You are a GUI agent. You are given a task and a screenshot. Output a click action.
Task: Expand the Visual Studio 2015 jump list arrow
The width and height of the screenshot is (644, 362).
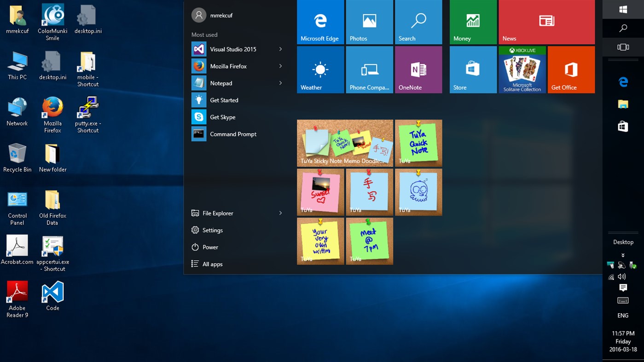click(280, 49)
